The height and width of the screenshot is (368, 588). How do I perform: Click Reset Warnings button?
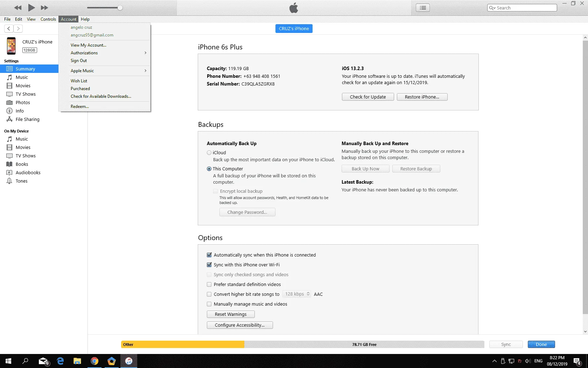tap(231, 314)
